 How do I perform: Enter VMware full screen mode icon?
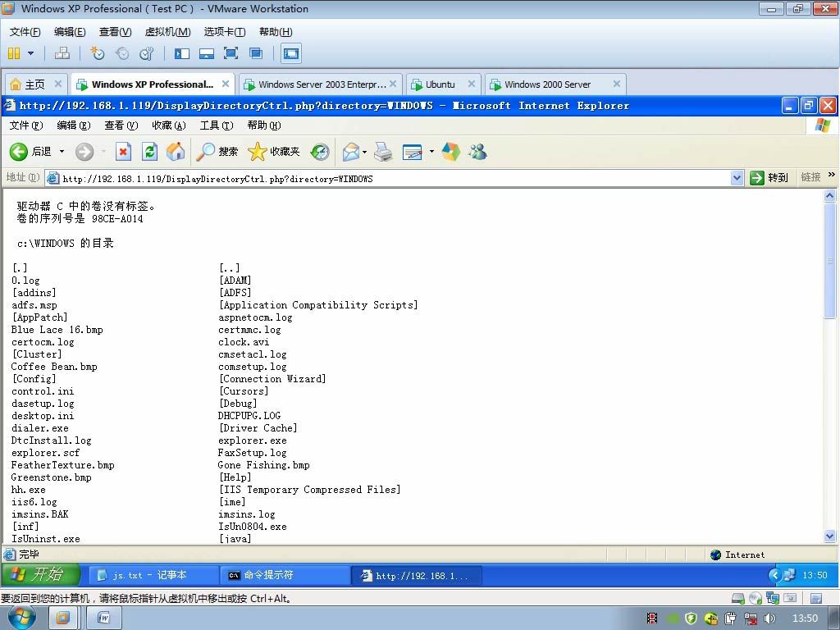[231, 53]
